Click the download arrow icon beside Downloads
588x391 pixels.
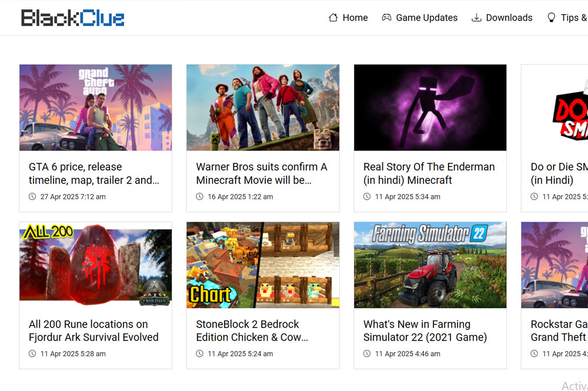pyautogui.click(x=476, y=18)
